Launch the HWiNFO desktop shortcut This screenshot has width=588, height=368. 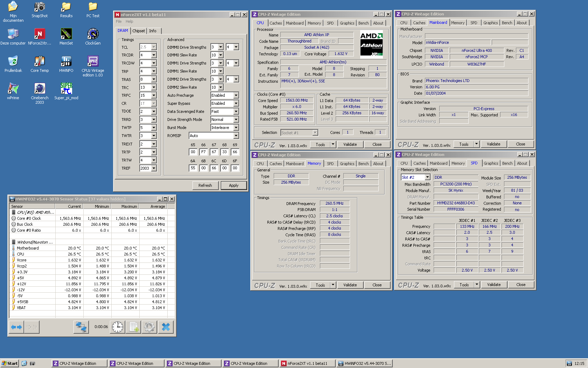(x=66, y=64)
